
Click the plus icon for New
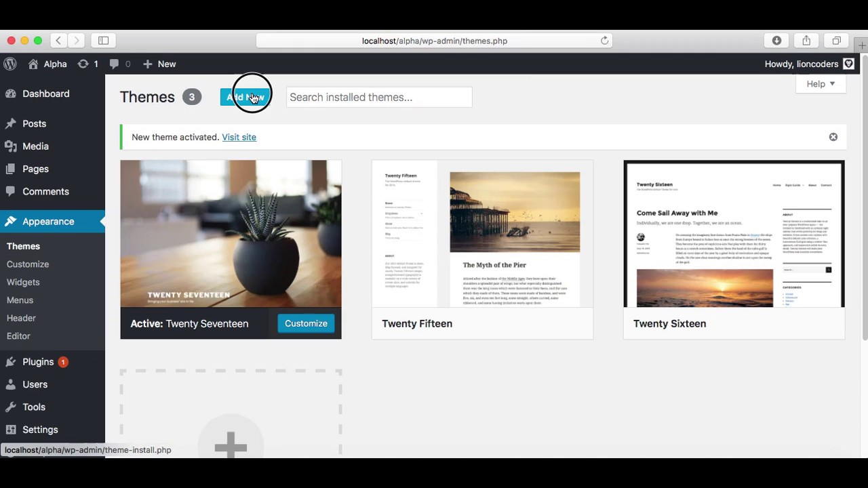tap(147, 64)
